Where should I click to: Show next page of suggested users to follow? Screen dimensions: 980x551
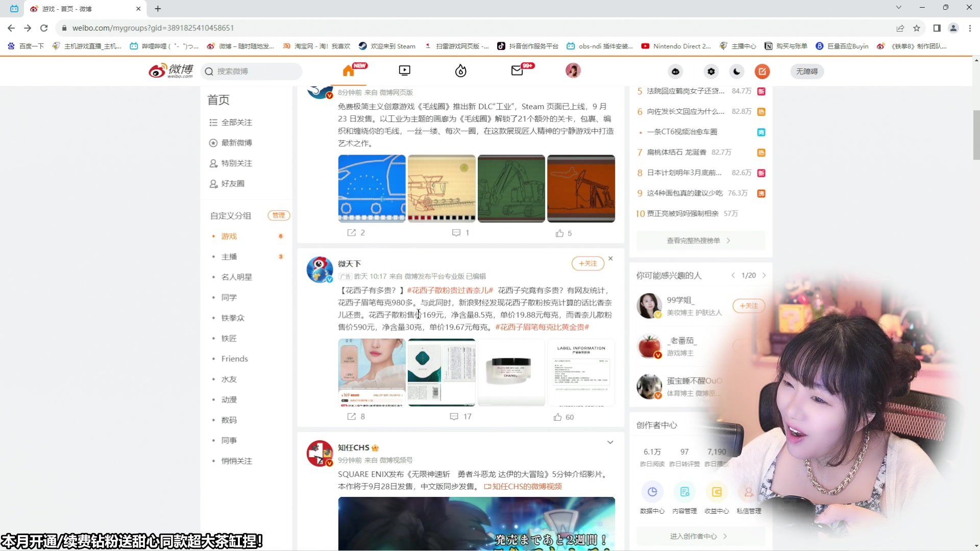[764, 275]
